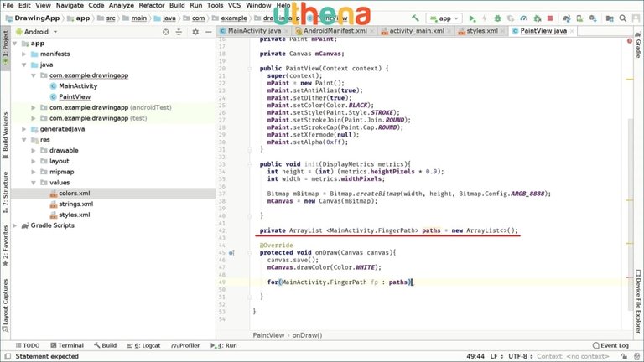The width and height of the screenshot is (644, 362).
Task: Click the Debug app bug icon
Action: click(x=500, y=18)
